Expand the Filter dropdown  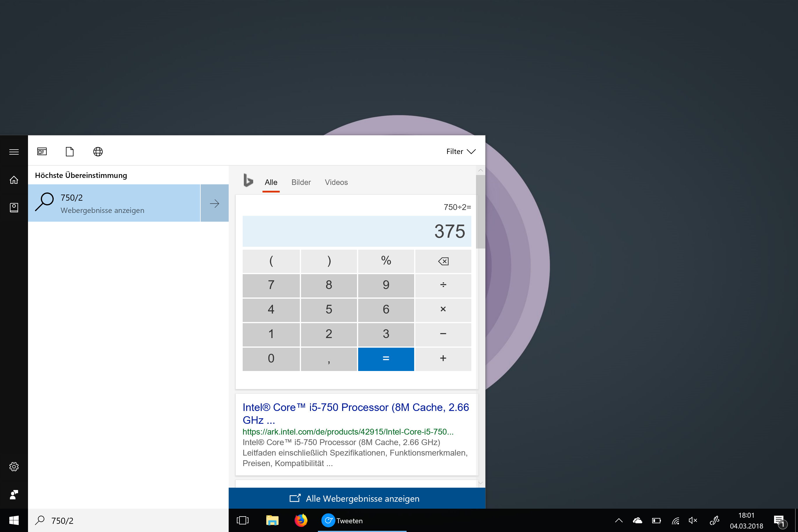tap(461, 151)
